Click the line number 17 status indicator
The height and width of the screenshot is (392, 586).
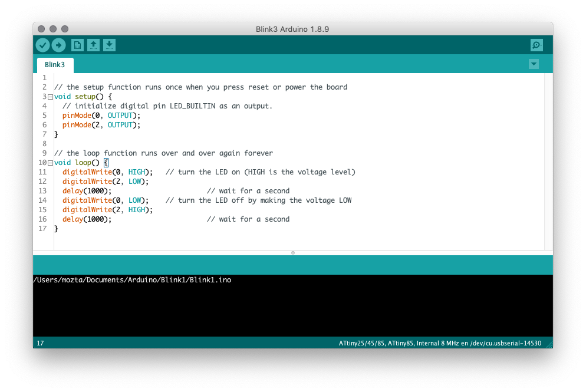coord(40,343)
